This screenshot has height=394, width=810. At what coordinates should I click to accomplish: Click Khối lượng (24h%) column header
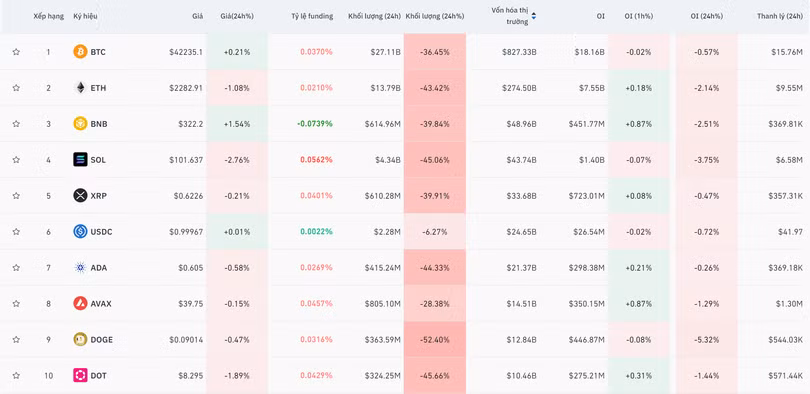coord(435,16)
